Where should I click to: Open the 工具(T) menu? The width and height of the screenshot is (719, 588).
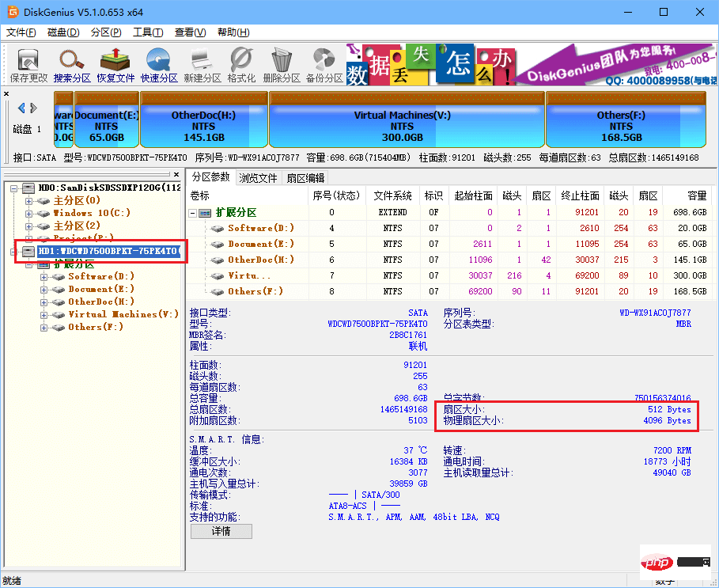[147, 32]
